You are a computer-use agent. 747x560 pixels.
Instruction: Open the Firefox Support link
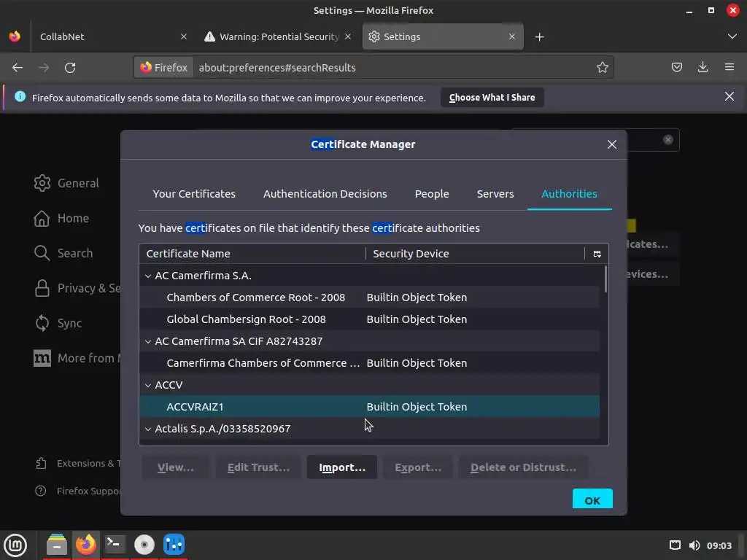(x=78, y=491)
